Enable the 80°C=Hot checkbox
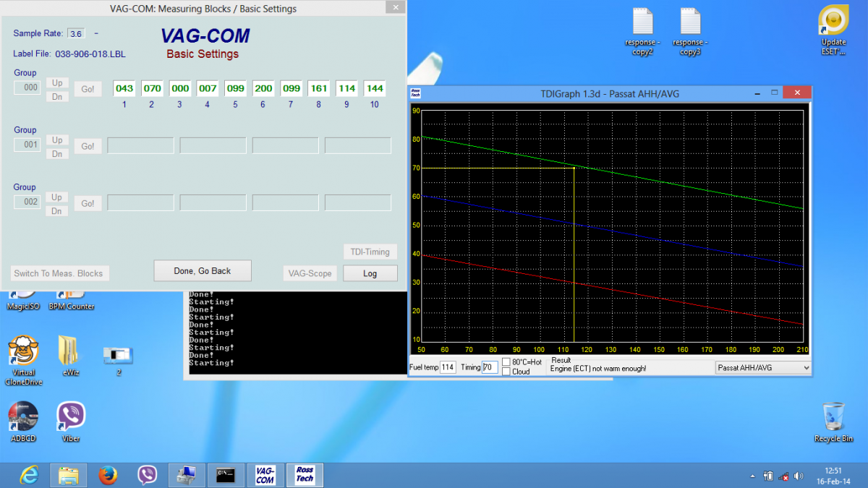This screenshot has height=488, width=868. tap(506, 361)
